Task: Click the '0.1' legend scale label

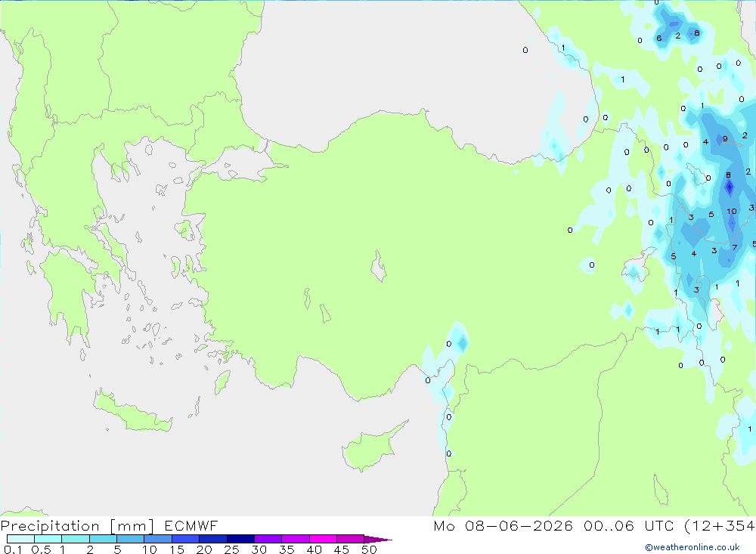Action: pyautogui.click(x=13, y=549)
